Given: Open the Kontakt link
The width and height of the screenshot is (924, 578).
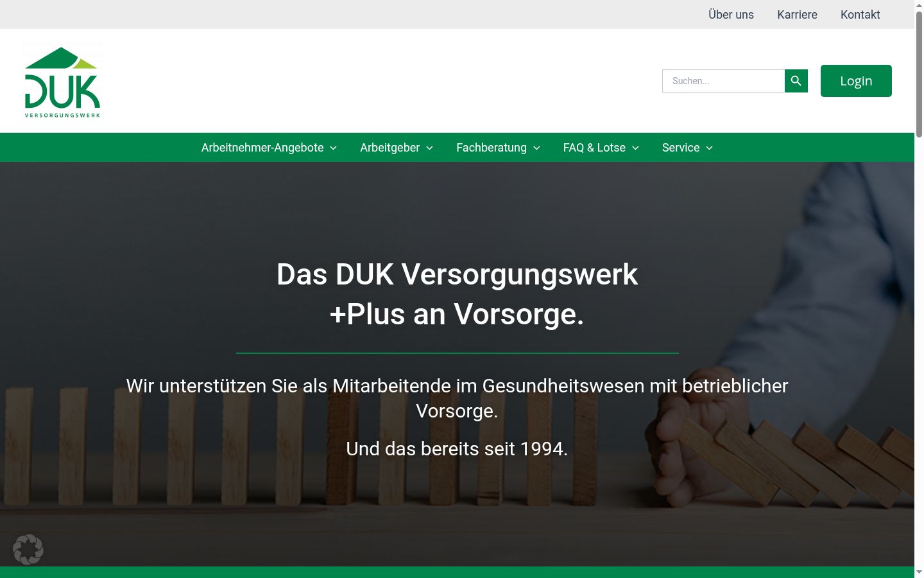Looking at the screenshot, I should [860, 14].
